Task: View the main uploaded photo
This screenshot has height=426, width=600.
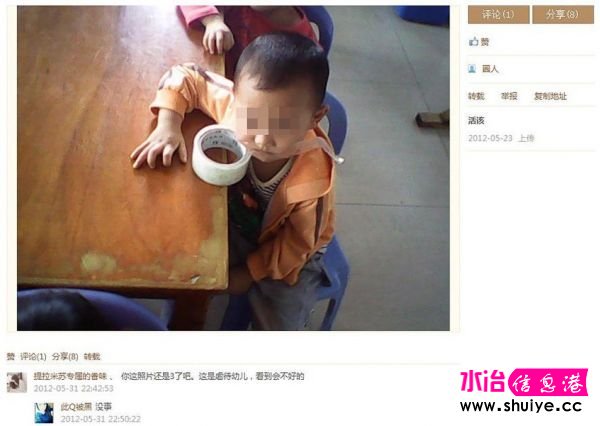Action: click(x=233, y=168)
